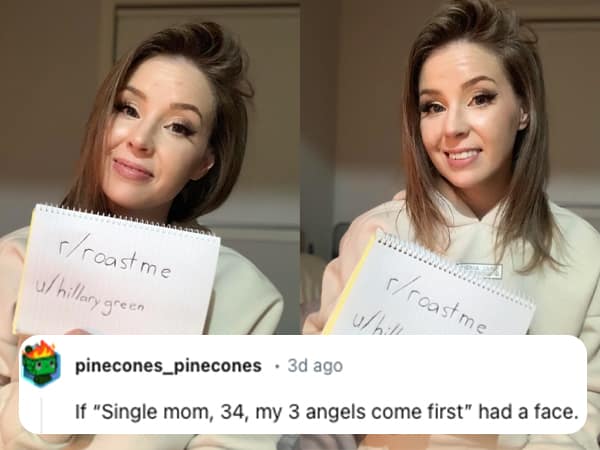Click the spiral binding of the right notepad
600x450 pixels.
tap(454, 267)
